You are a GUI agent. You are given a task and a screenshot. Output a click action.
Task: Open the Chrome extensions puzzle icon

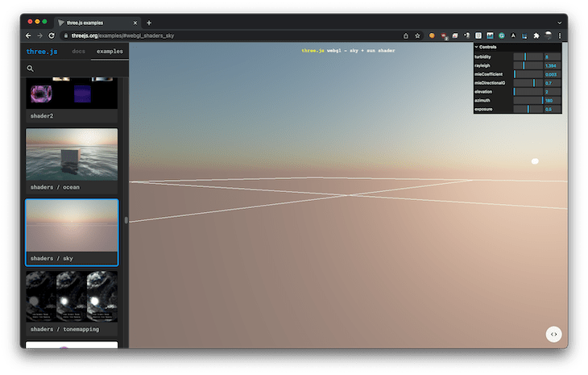[x=536, y=35]
